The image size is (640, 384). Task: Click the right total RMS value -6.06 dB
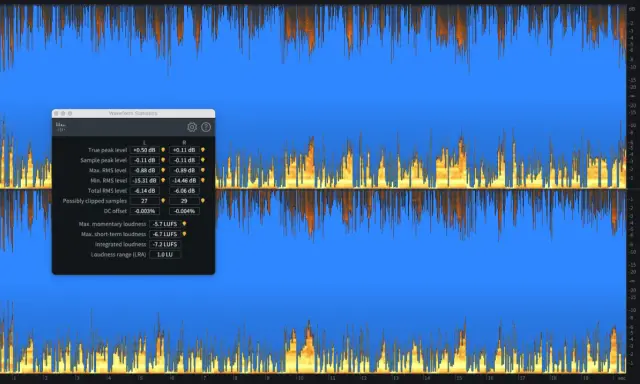(184, 191)
